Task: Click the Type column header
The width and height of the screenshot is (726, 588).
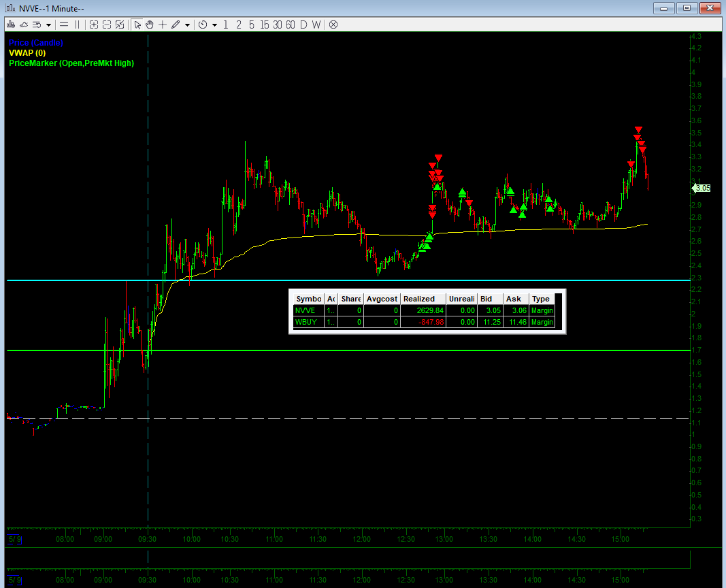Action: [542, 299]
